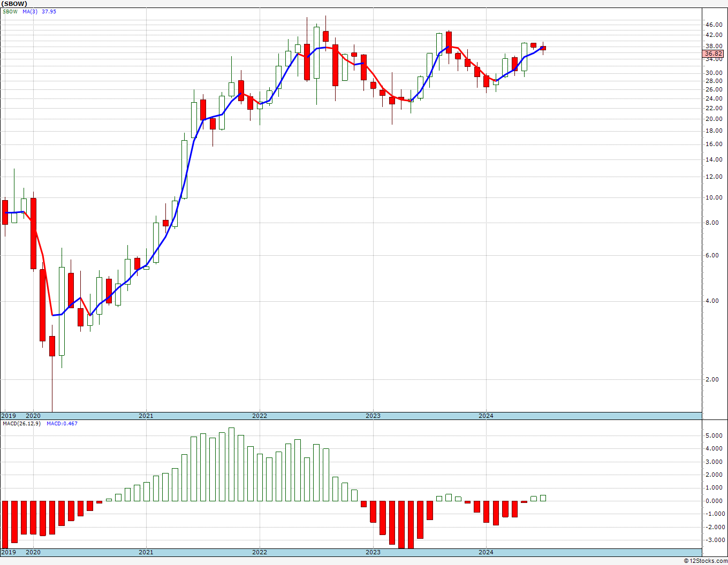Screen dimensions: 728x565
Task: Select 2023 on the price chart time axis
Action: pyautogui.click(x=373, y=416)
